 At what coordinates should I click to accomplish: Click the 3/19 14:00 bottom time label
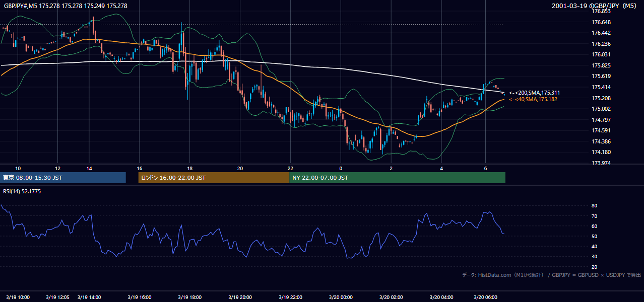(x=89, y=297)
